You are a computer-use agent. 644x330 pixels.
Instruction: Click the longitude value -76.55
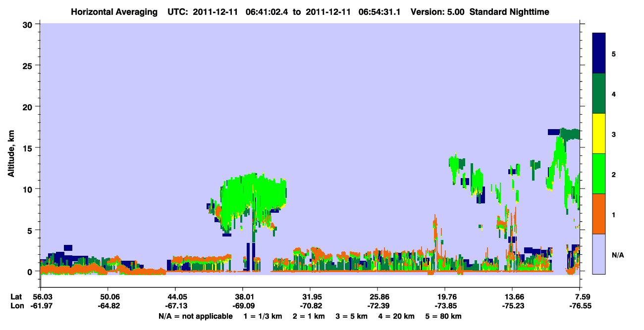point(580,306)
